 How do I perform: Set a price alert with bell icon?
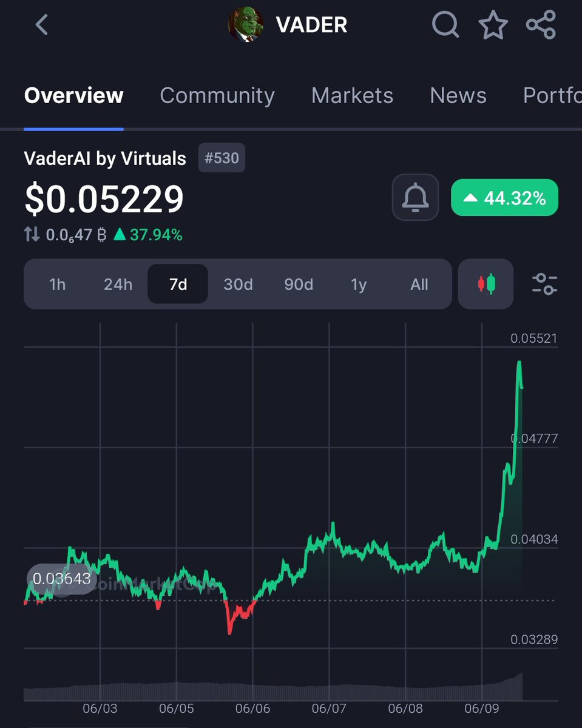[415, 197]
